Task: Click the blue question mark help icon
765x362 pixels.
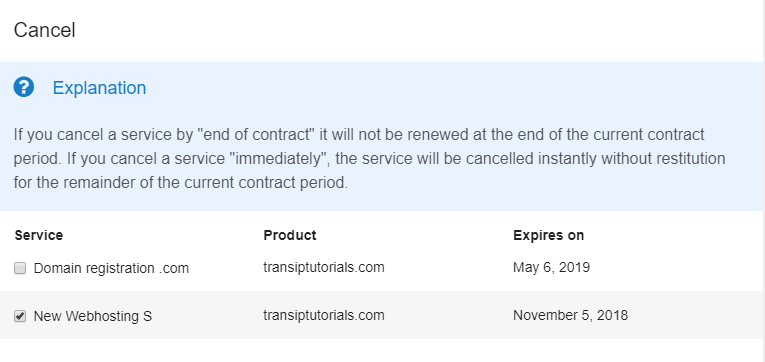Action: (x=23, y=87)
